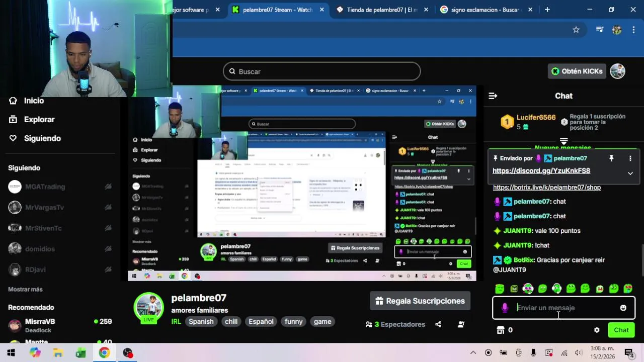This screenshot has height=362, width=644.
Task: Switch to Chrome on taskbar
Action: (104, 353)
